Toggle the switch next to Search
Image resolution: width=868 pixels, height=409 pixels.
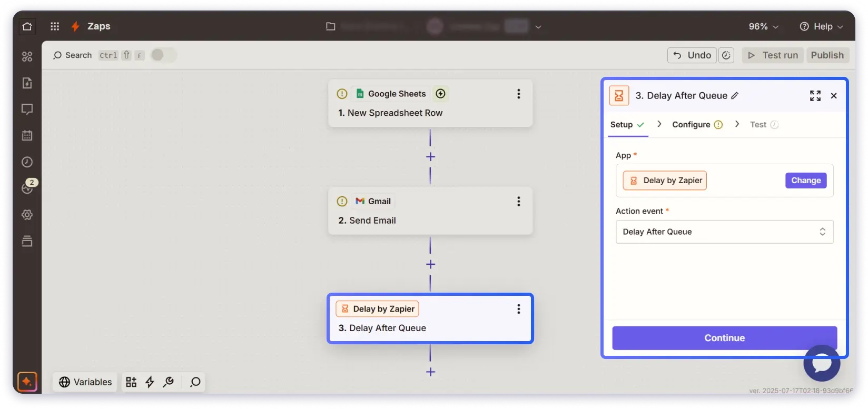[163, 55]
